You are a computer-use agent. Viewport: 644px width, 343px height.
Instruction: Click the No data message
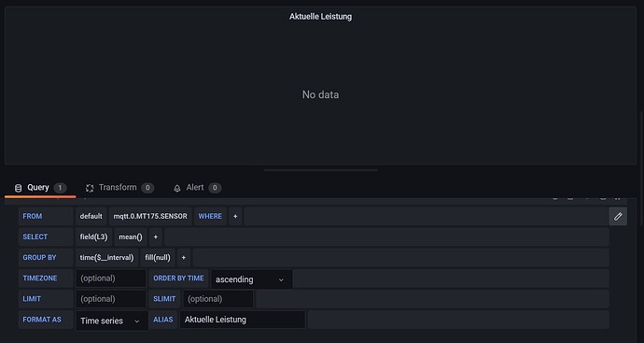tap(320, 94)
